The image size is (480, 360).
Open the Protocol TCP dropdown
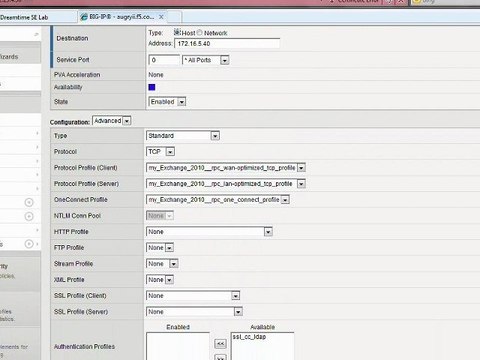coord(160,152)
